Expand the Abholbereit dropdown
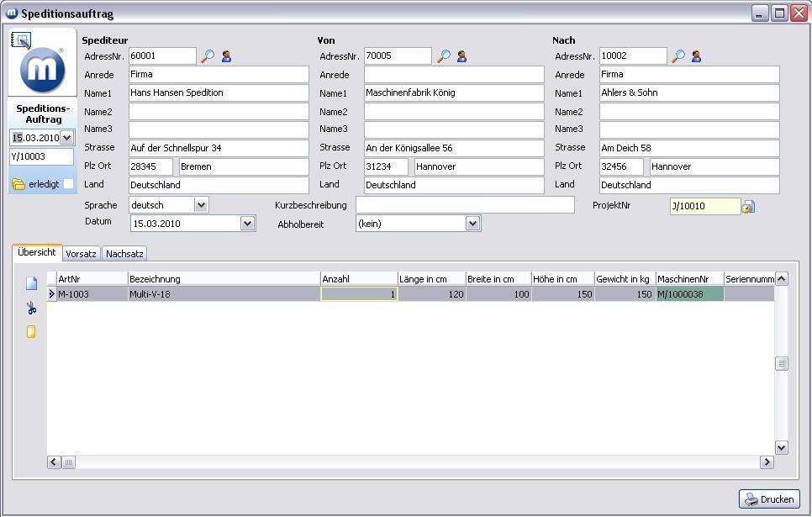Image resolution: width=812 pixels, height=517 pixels. 472,224
